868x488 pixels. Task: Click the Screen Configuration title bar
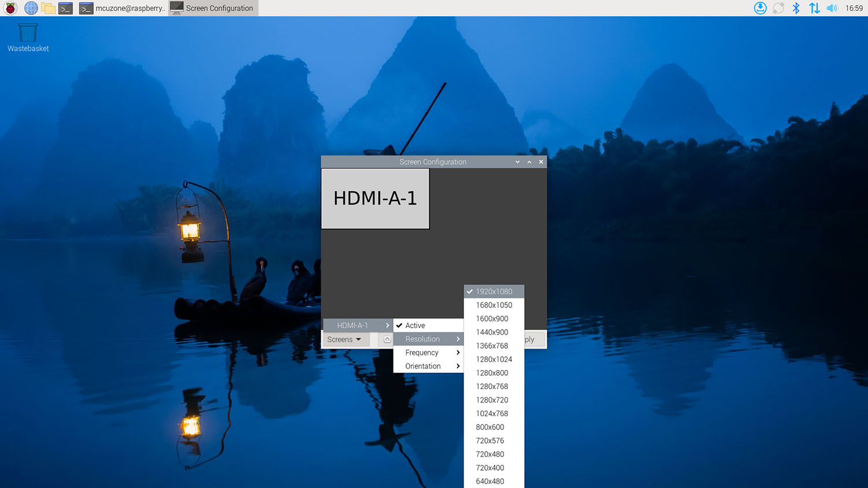click(x=433, y=162)
